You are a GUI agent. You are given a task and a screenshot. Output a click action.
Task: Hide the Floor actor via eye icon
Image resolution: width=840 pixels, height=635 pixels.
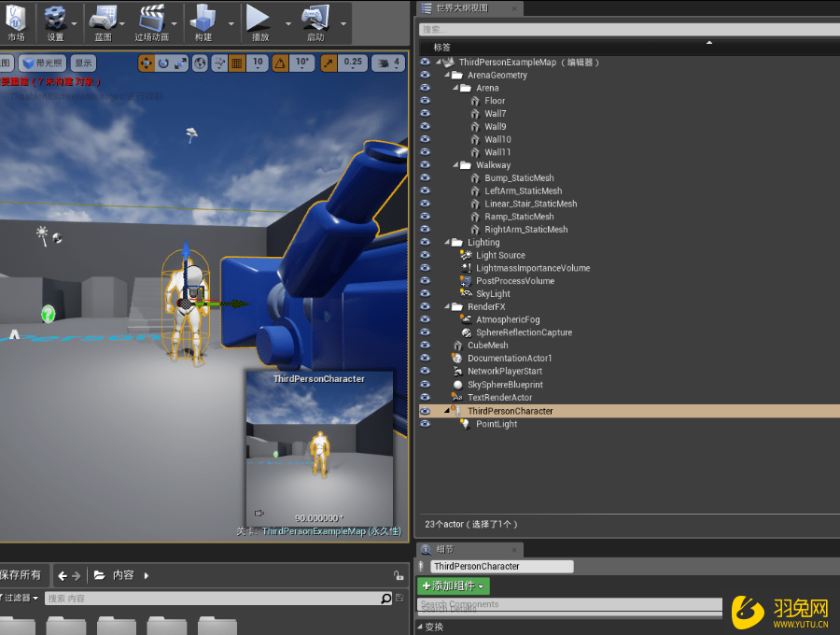point(426,101)
